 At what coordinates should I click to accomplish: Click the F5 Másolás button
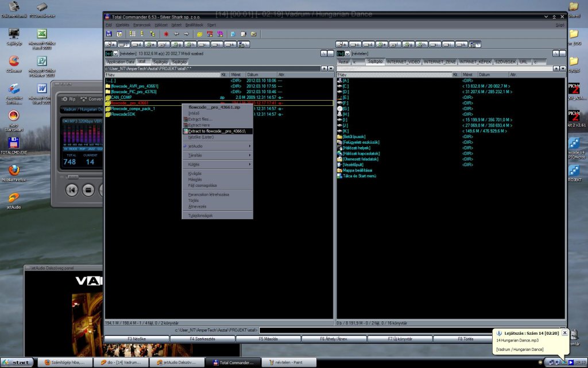click(268, 339)
